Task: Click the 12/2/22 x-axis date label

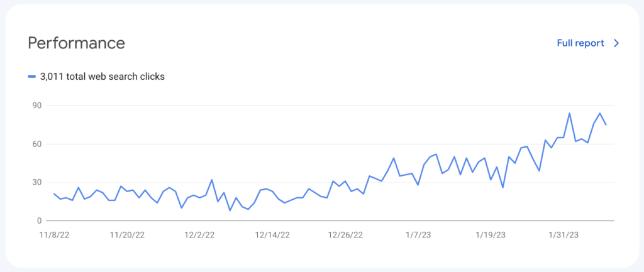Action: [200, 235]
